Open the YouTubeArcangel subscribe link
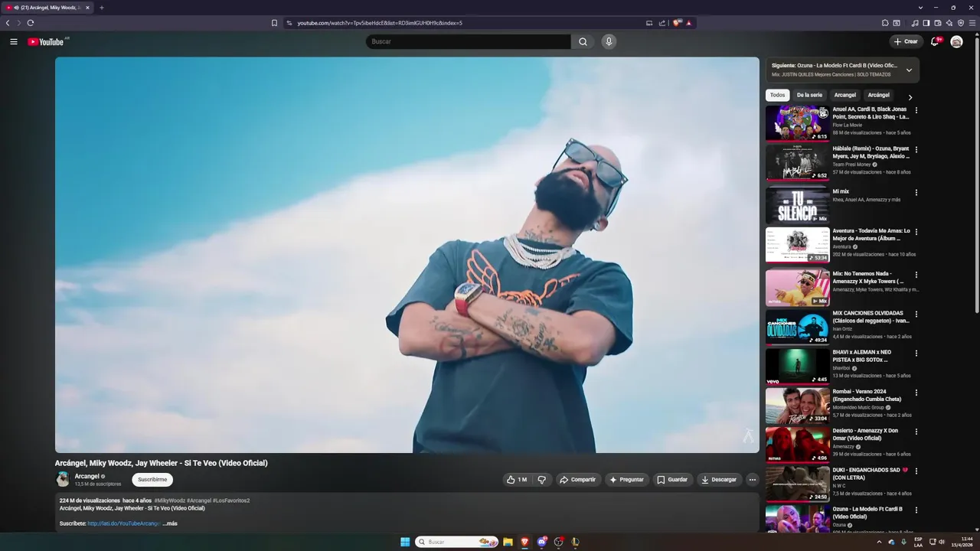 point(124,523)
